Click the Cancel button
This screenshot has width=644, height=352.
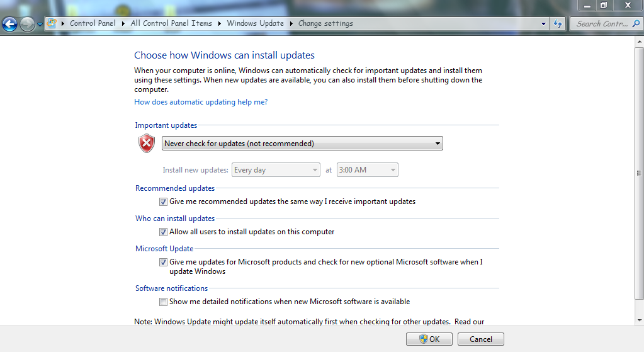click(481, 339)
